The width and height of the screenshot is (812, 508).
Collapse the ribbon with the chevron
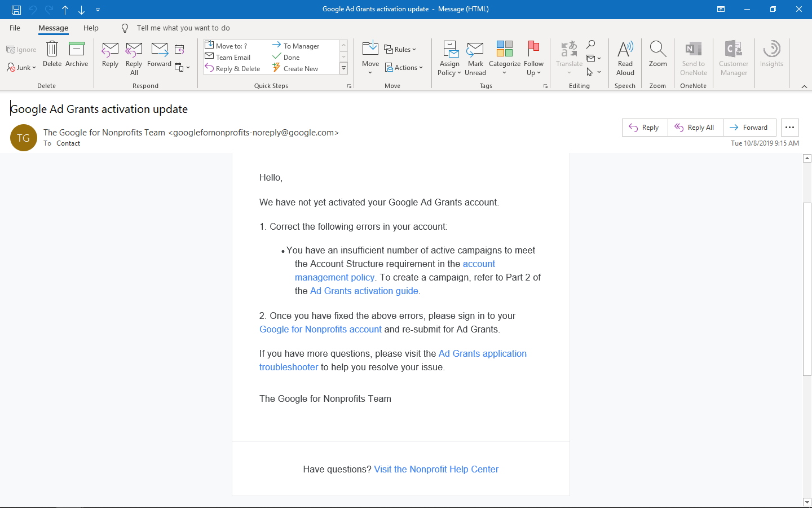pos(804,86)
